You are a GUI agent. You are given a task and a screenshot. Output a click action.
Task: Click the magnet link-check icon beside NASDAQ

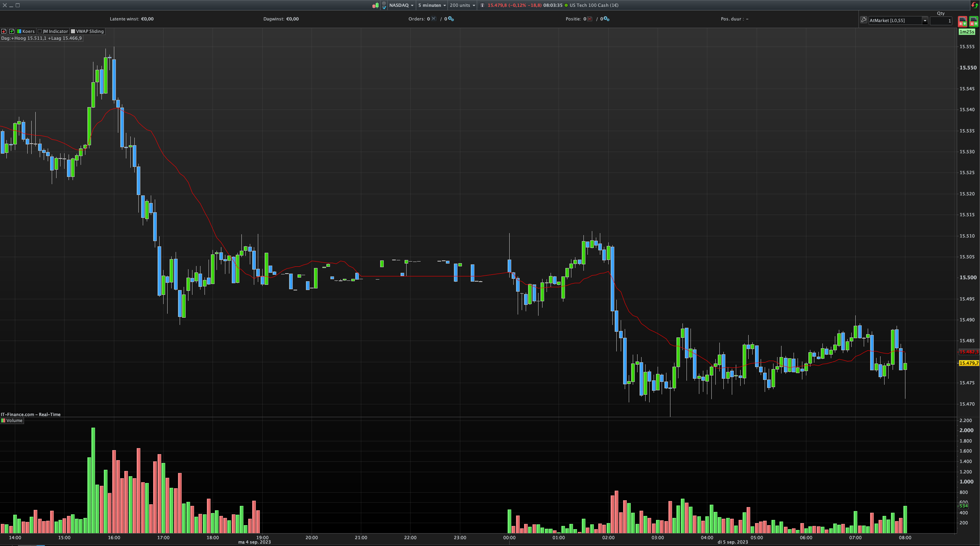click(x=384, y=5)
